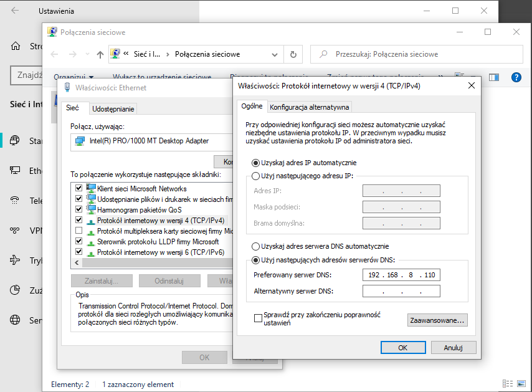Select Użyj następującego adresu IP
The image size is (532, 392).
[255, 176]
